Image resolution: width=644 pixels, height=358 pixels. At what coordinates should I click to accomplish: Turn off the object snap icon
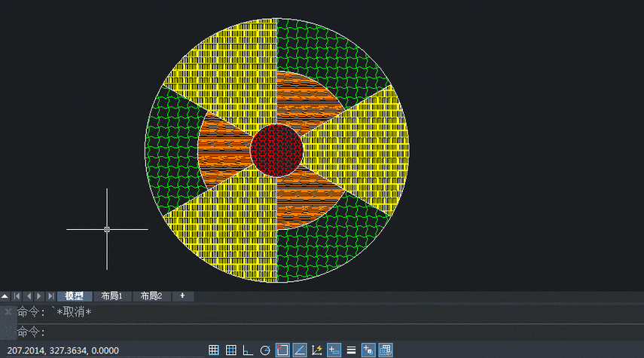click(282, 350)
